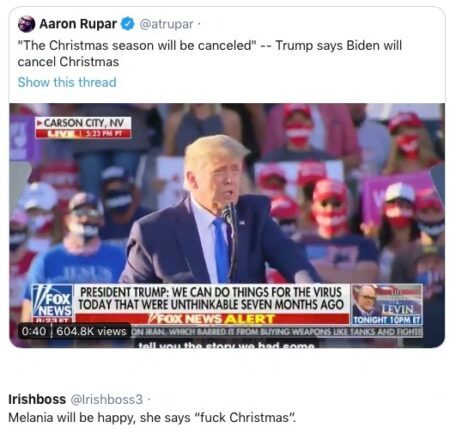Click Show this thread
This screenshot has width=450, height=434.
(x=67, y=82)
